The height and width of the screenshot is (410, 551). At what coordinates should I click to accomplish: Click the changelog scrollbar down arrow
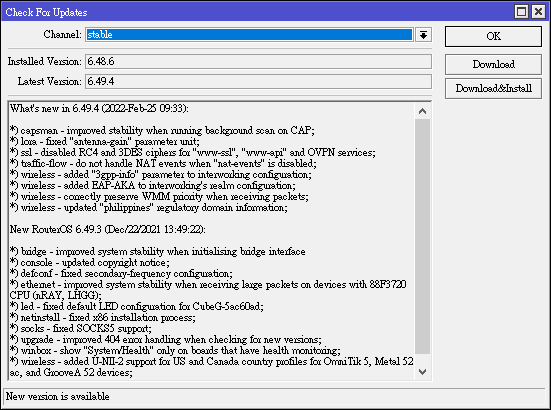422,372
